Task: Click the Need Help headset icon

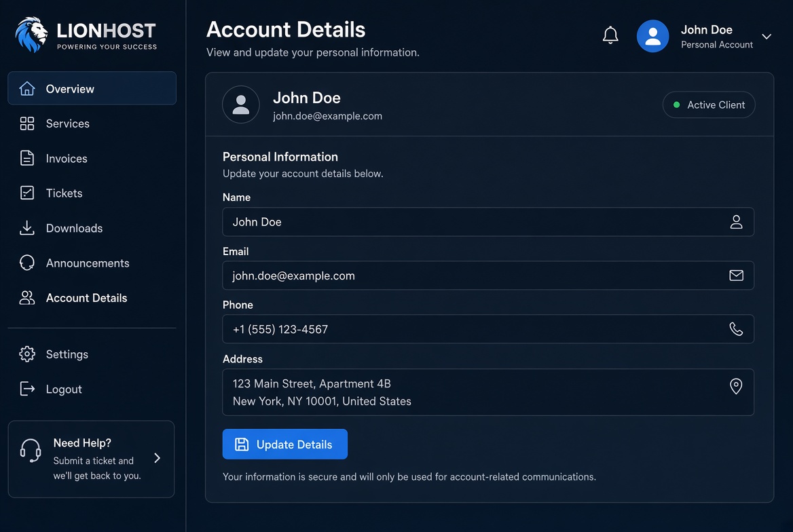Action: point(31,450)
